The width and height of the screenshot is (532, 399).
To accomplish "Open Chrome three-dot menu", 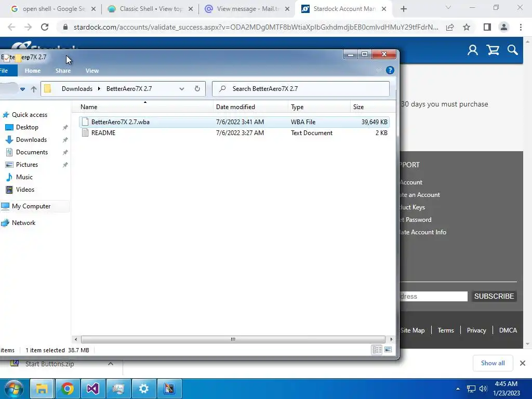I will tap(521, 27).
